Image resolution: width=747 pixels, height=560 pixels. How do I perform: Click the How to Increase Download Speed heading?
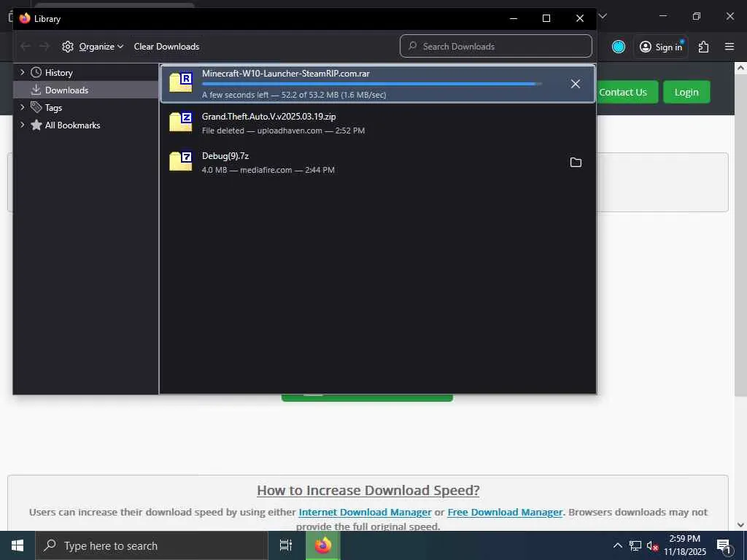368,490
